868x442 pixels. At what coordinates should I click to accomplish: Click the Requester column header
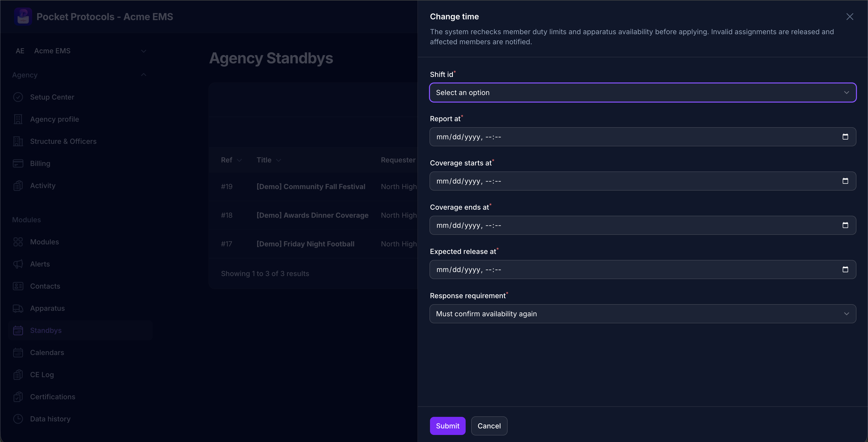[398, 160]
